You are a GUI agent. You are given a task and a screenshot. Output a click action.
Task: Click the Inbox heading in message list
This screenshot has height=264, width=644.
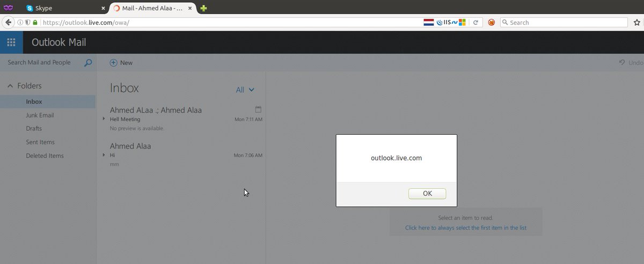(x=125, y=89)
